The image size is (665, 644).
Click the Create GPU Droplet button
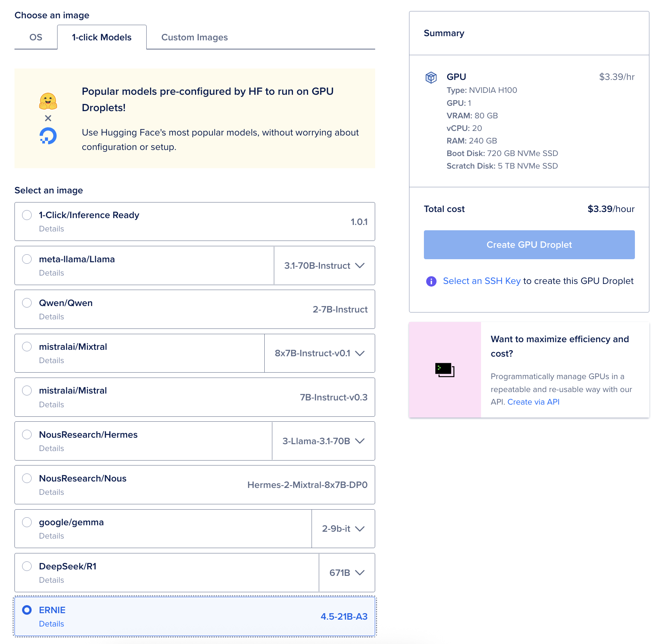click(529, 245)
